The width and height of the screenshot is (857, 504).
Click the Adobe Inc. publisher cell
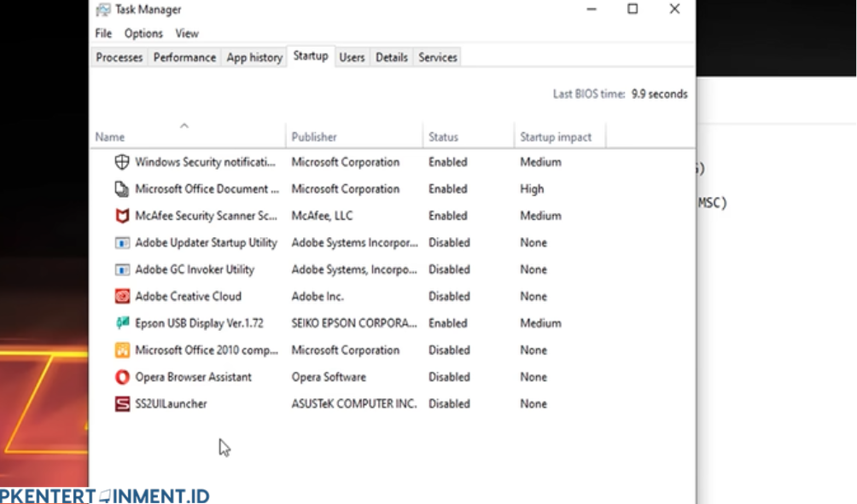317,296
